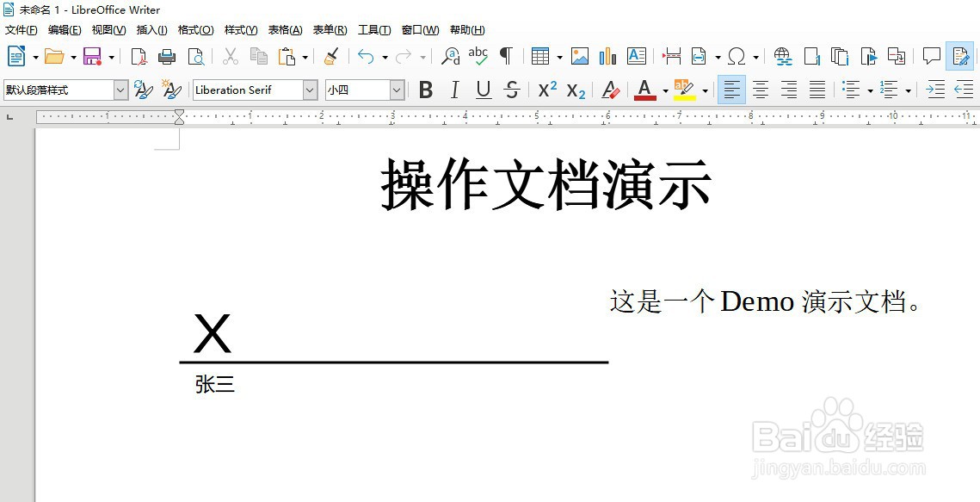Toggle bold formatting

(x=425, y=90)
